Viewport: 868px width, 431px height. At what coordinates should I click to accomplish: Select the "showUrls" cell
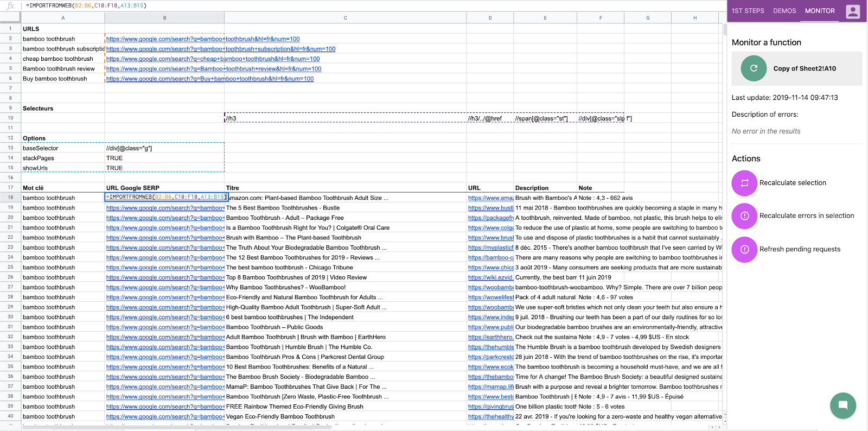pyautogui.click(x=63, y=168)
